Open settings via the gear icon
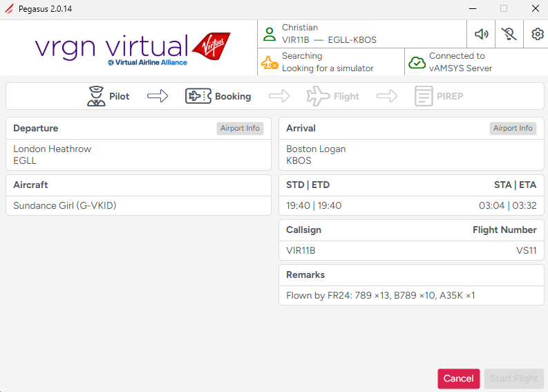Screen dimensions: 548x392 pyautogui.click(x=538, y=34)
